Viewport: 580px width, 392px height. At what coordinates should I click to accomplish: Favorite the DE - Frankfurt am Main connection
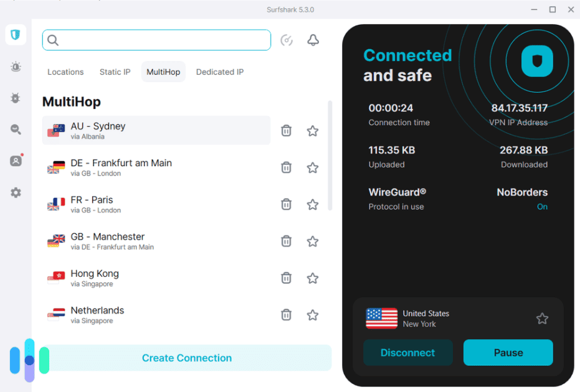click(x=312, y=167)
